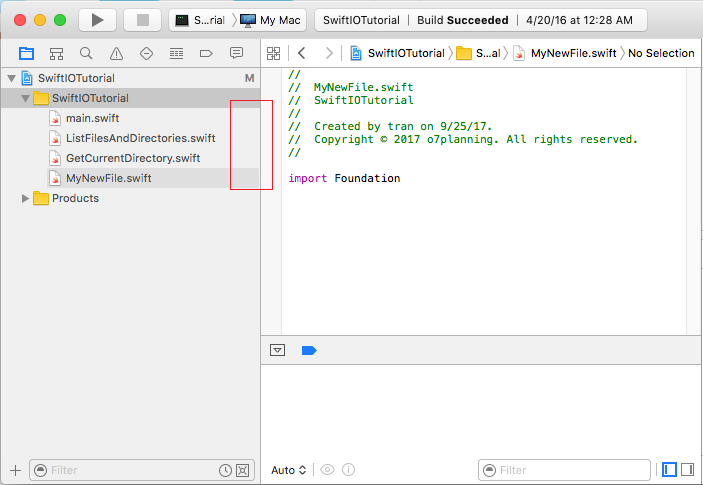Viewport: 703px width, 485px height.
Task: Open the Report navigator speech bubble
Action: pos(236,53)
